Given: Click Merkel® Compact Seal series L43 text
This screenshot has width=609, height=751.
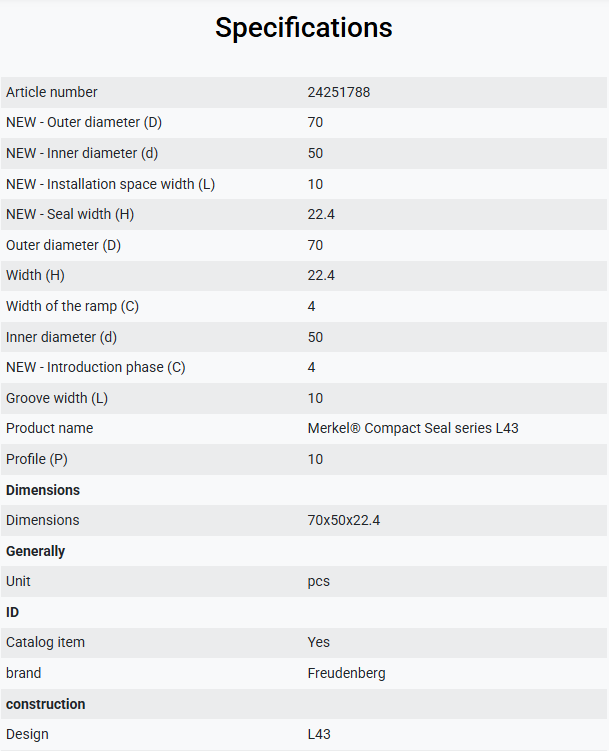Looking at the screenshot, I should 413,428.
